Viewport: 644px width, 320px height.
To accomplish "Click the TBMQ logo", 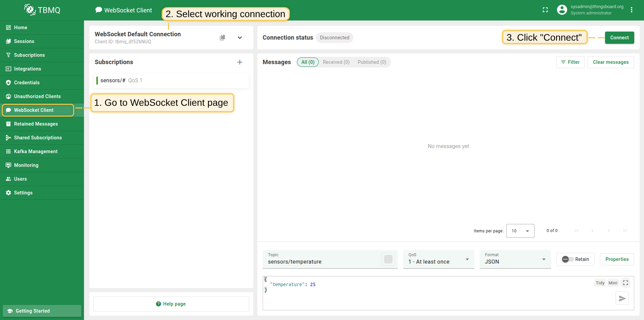I will click(x=42, y=10).
